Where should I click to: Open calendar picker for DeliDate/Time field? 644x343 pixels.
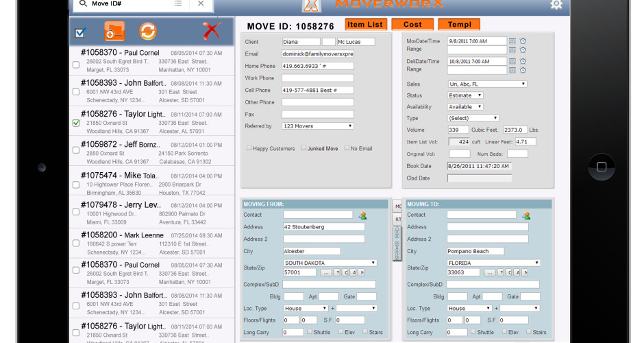(x=512, y=61)
